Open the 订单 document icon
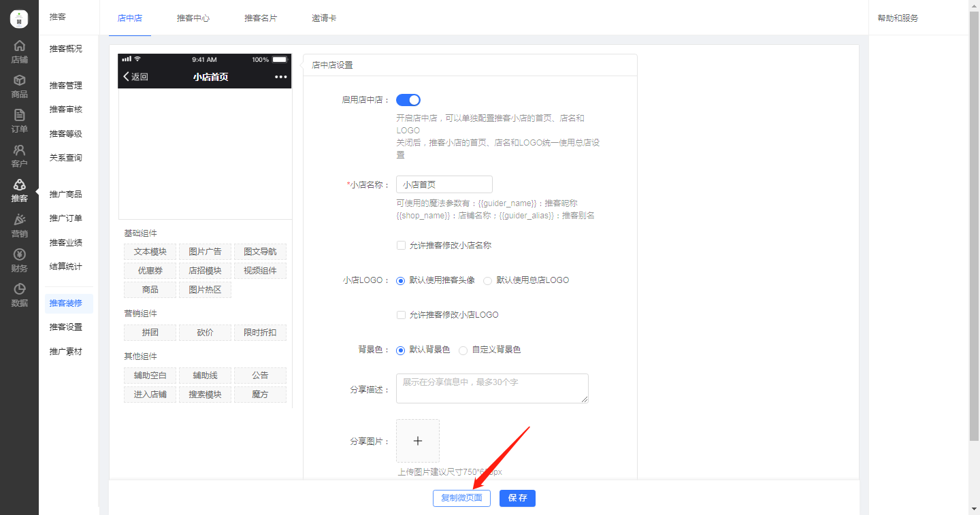 point(19,116)
